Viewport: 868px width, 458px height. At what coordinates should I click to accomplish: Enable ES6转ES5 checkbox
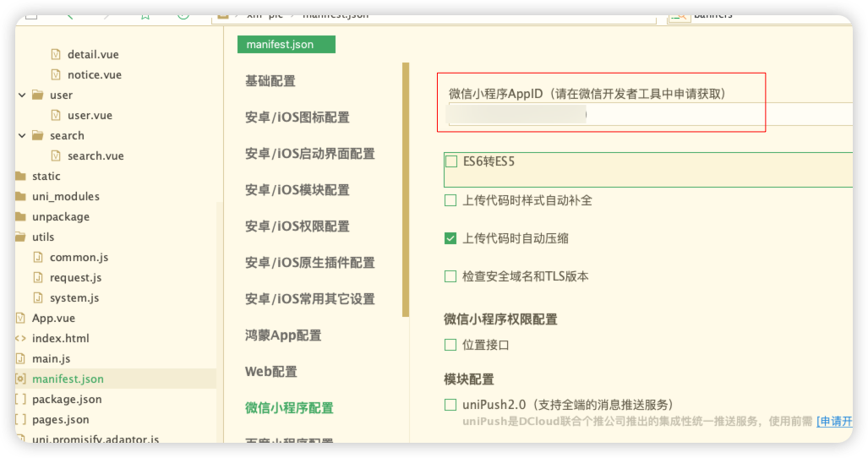pos(451,161)
